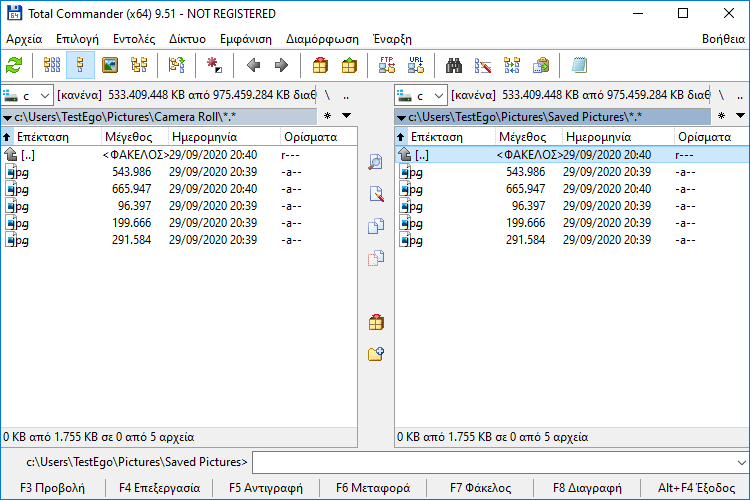Image resolution: width=750 pixels, height=500 pixels.
Task: Click the red star selection icon
Action: (214, 65)
